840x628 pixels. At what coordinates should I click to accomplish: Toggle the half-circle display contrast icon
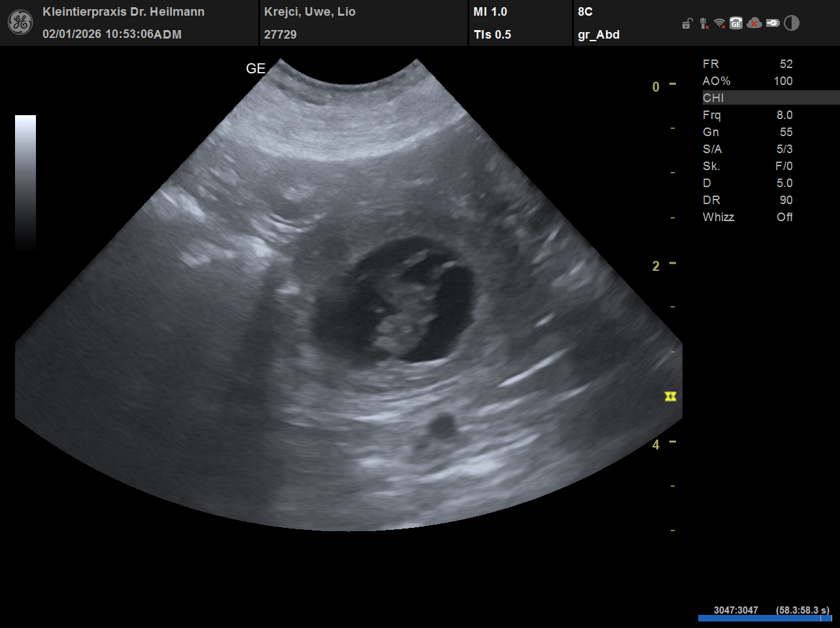click(792, 24)
